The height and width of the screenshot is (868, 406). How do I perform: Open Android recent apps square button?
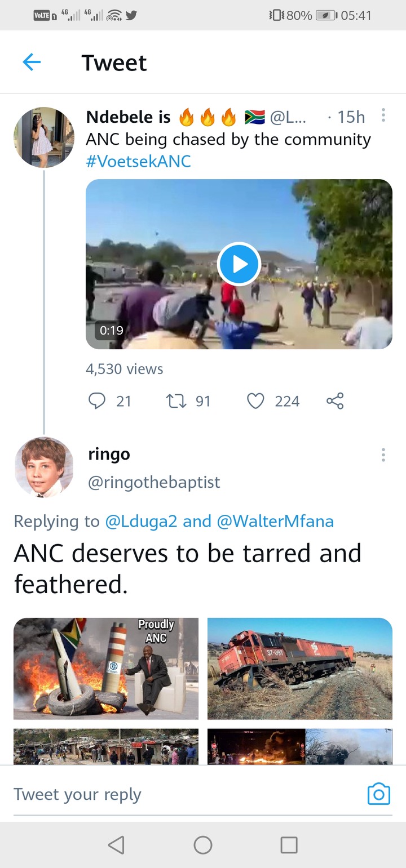[289, 844]
